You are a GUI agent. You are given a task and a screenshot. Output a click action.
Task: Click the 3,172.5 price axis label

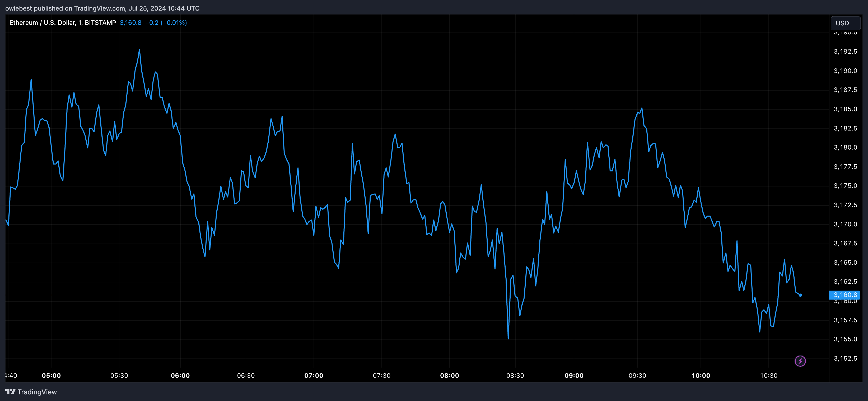(845, 205)
